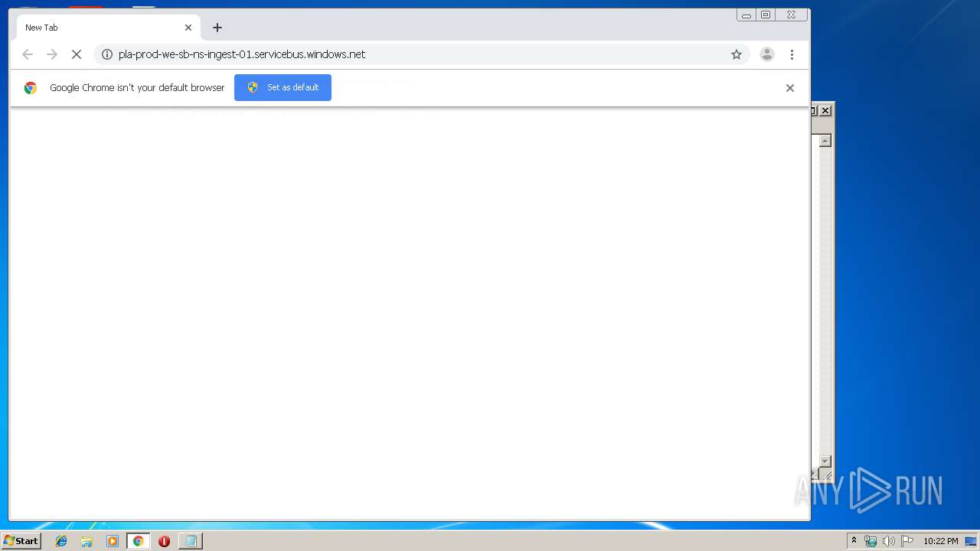
Task: Open Action Center flag icon
Action: [907, 541]
